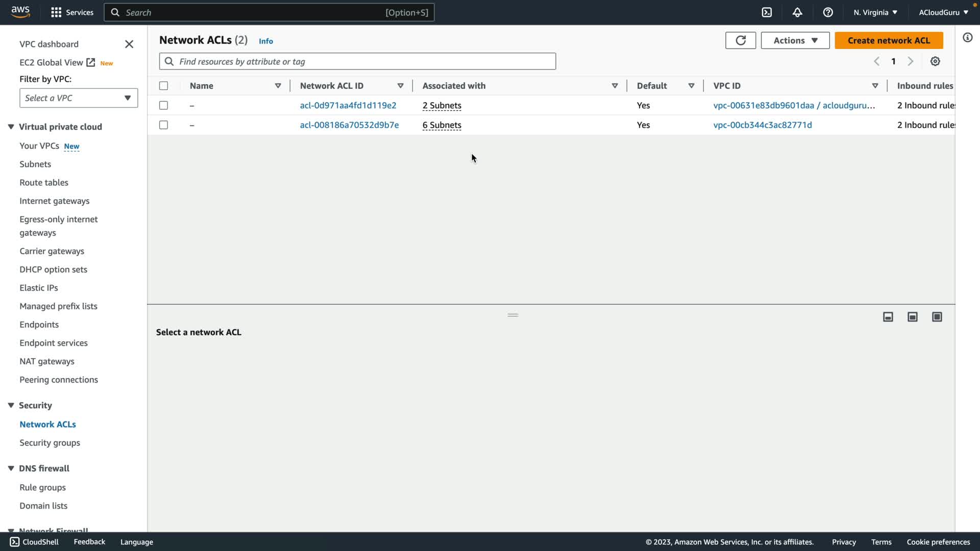Collapse the Virtual private cloud section
Viewport: 980px width, 551px height.
[11, 127]
